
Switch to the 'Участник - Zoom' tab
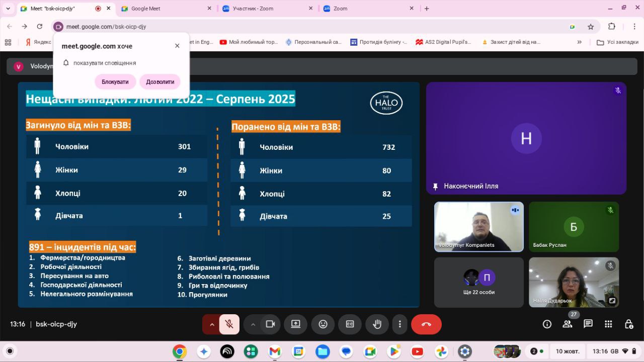tap(265, 9)
